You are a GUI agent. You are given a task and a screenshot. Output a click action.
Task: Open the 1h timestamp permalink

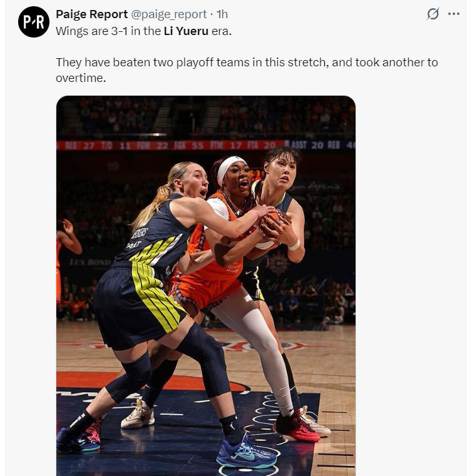[222, 14]
